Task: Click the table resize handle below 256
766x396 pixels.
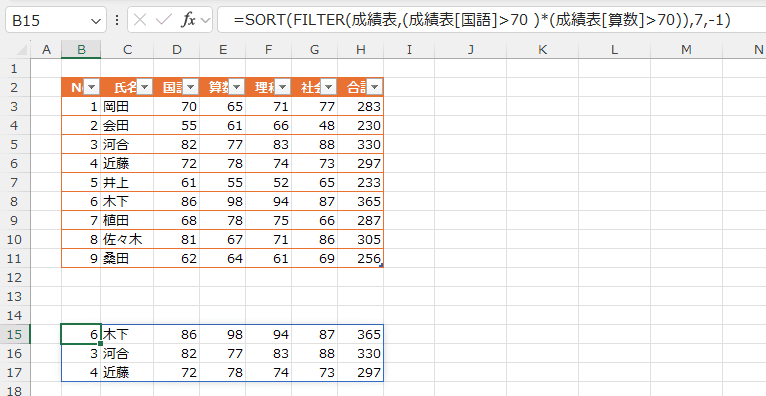Action: (381, 265)
